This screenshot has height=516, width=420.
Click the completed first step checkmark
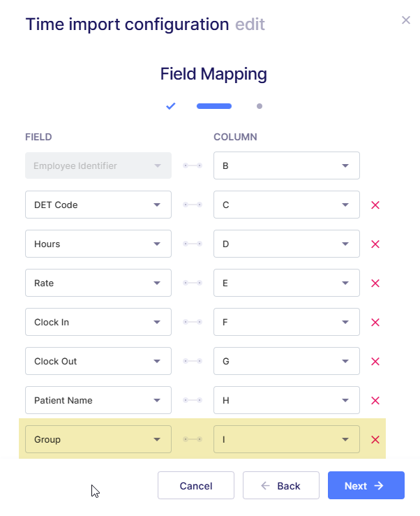point(171,106)
